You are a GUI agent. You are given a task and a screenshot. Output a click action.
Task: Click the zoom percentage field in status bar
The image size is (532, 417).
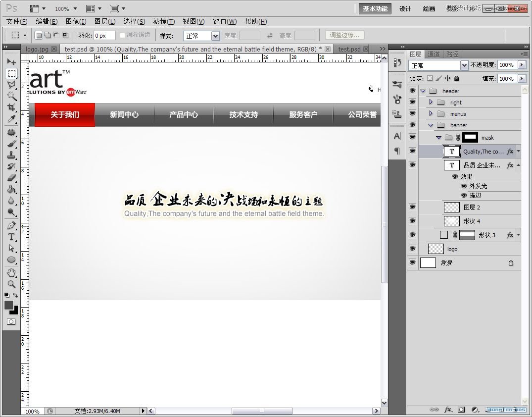pos(32,411)
